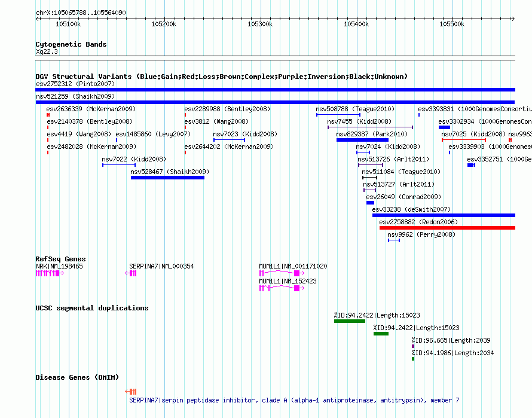Click the 105500k ruler tick label

point(452,24)
